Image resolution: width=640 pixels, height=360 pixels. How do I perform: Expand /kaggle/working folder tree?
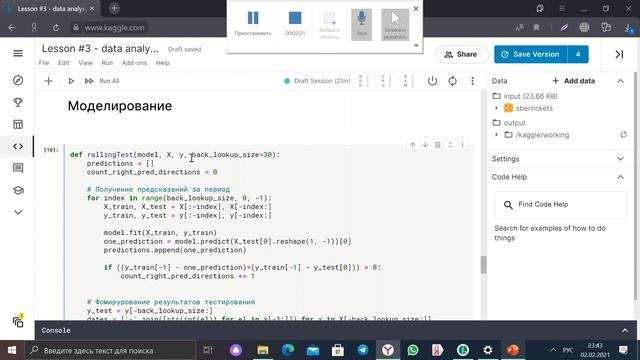click(x=497, y=135)
